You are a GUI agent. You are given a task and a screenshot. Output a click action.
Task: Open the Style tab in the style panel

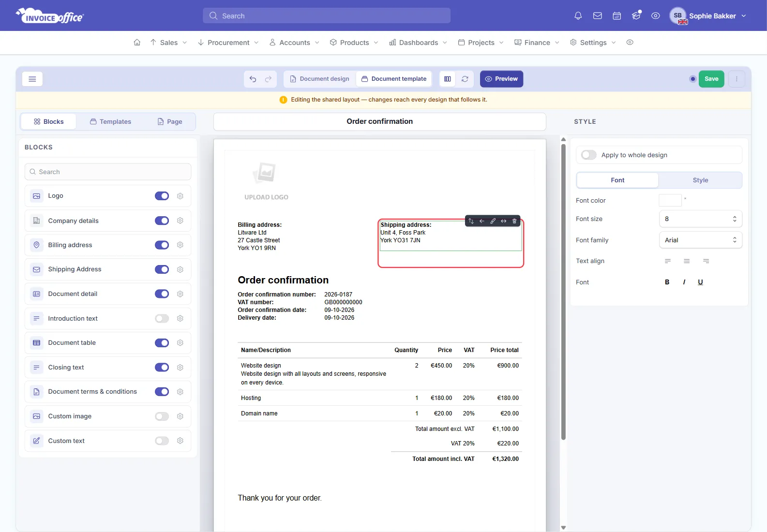pos(700,180)
